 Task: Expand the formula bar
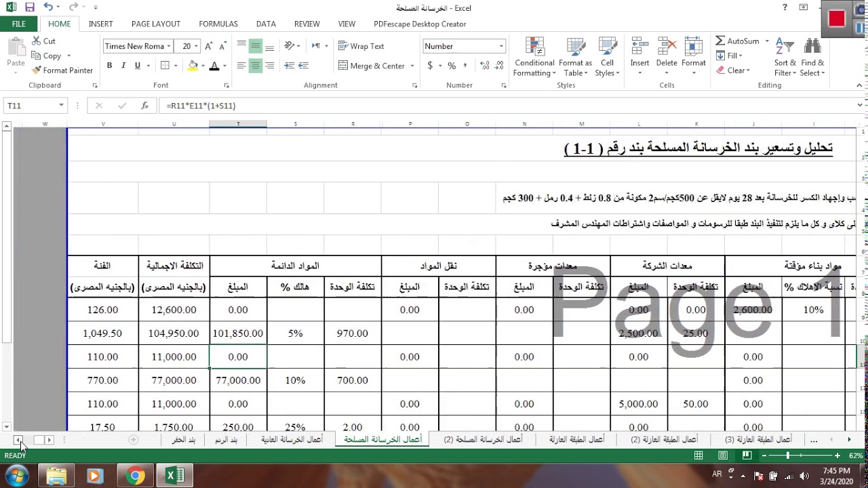[x=860, y=105]
